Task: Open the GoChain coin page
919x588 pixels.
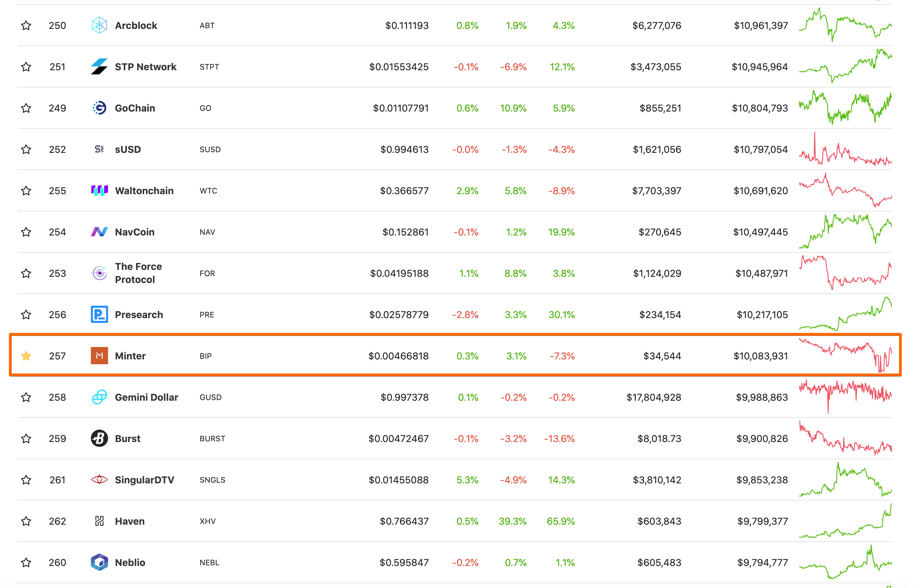Action: 135,108
